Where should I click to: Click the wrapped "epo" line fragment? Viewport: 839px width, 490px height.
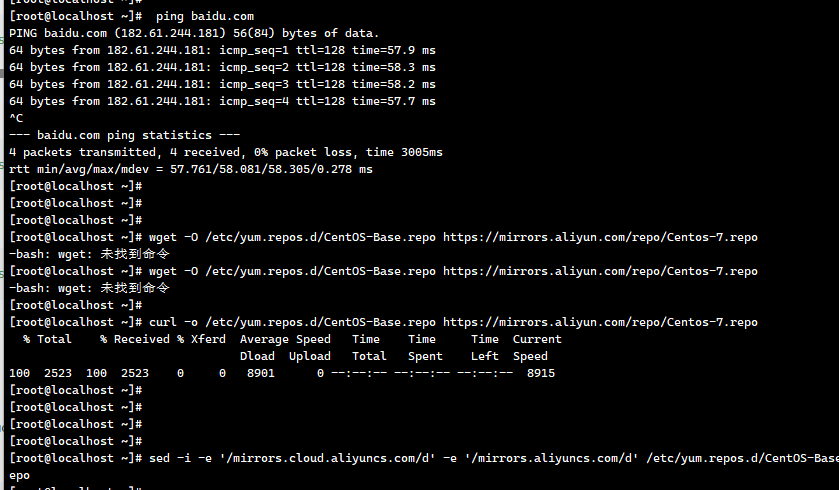(19, 476)
